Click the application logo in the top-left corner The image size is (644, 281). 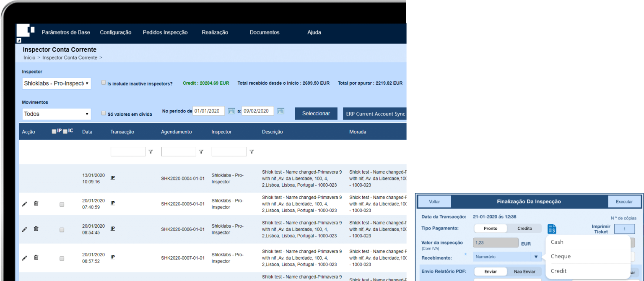(x=25, y=31)
